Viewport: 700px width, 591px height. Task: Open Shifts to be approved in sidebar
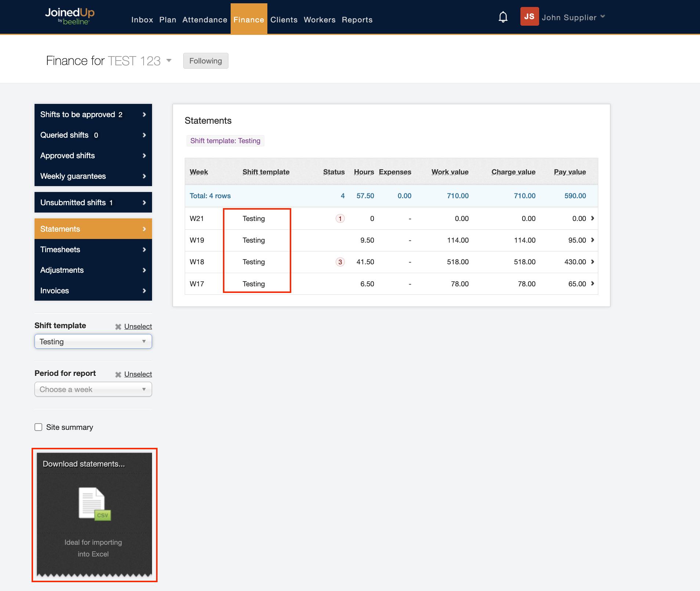click(93, 115)
